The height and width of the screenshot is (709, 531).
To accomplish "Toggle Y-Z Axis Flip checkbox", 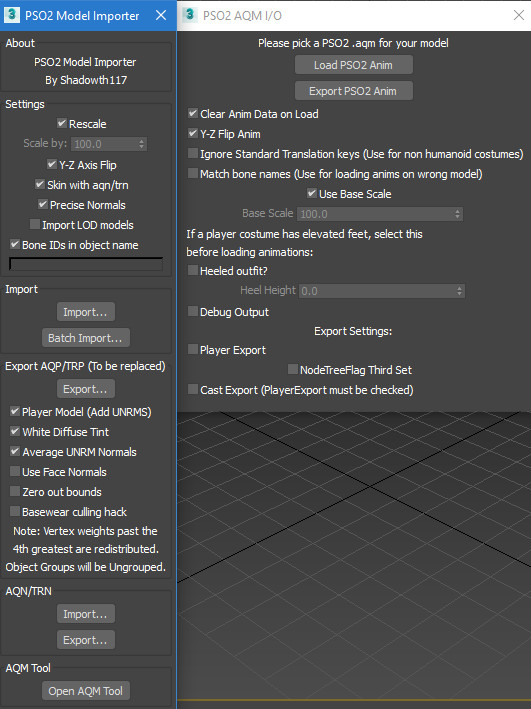I will coord(52,164).
